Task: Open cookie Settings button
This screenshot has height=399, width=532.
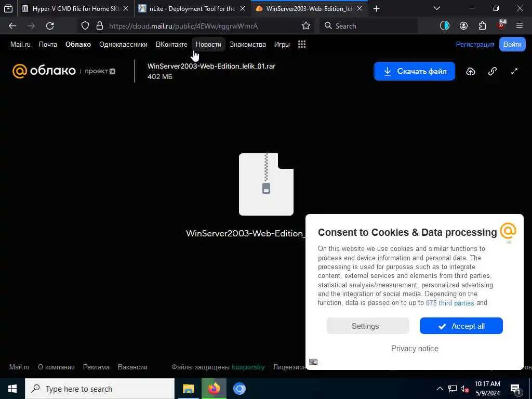Action: [x=368, y=326]
